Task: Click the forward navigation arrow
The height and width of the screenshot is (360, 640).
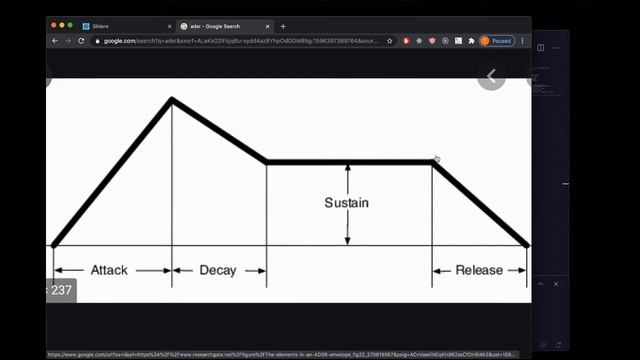Action: pyautogui.click(x=68, y=41)
